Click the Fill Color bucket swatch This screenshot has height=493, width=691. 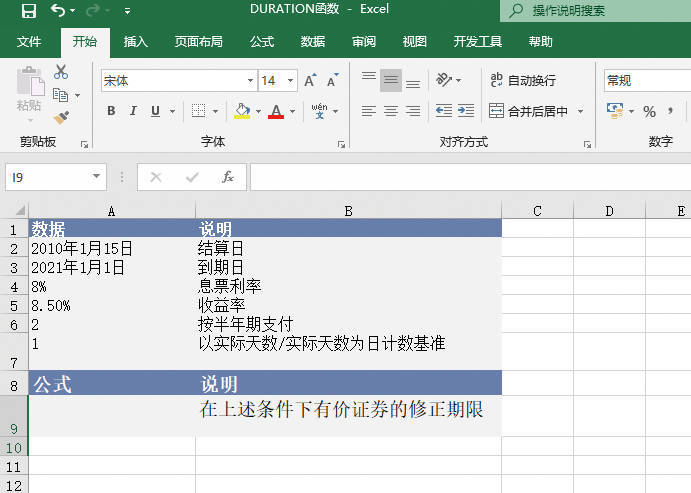(x=241, y=111)
